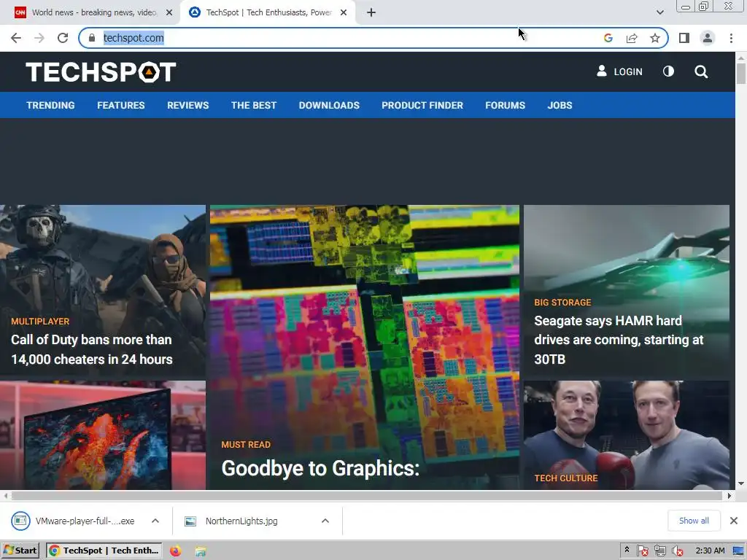Click Show all downloads

click(694, 521)
